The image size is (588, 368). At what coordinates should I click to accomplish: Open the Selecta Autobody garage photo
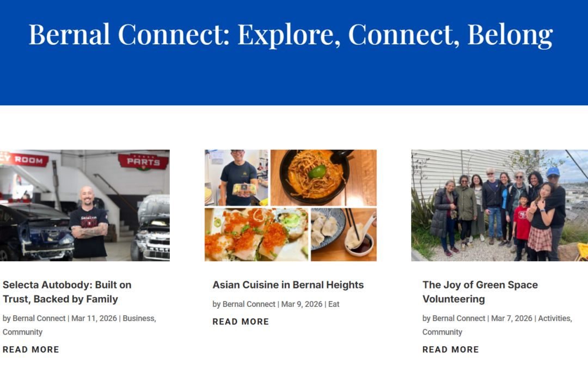(85, 206)
